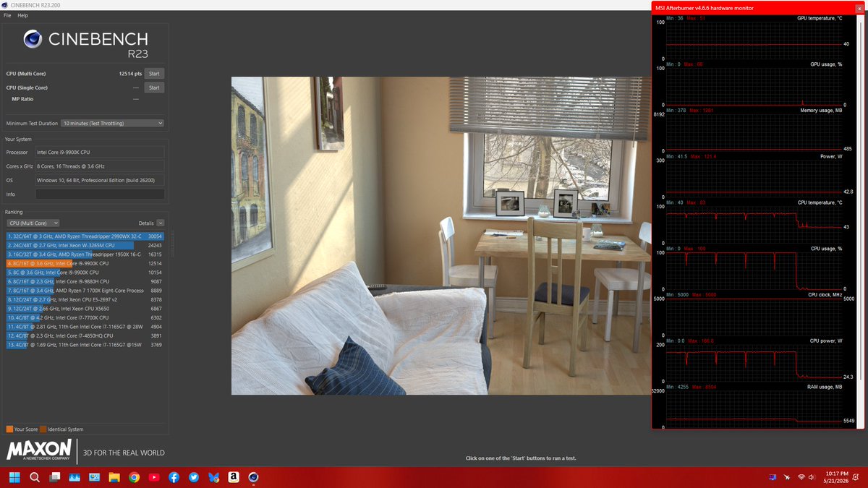This screenshot has height=488, width=868.
Task: Click the Cinebench R23 logo
Action: [x=85, y=43]
